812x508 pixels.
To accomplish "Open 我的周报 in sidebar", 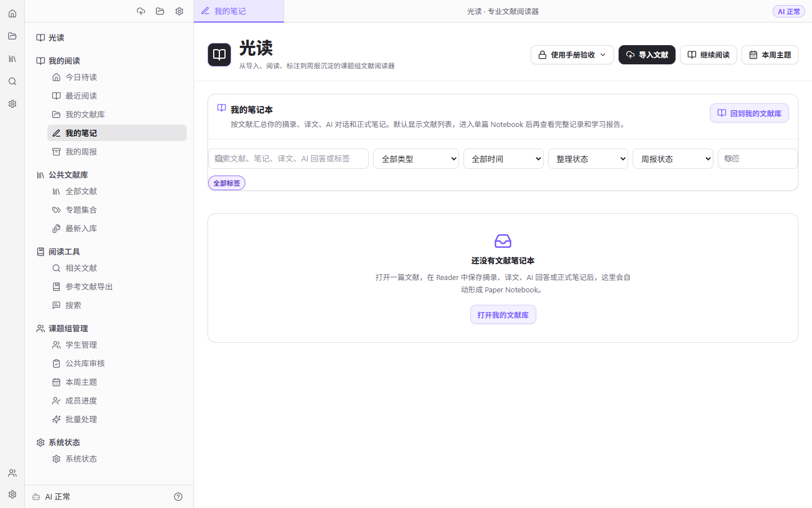I will (x=117, y=152).
